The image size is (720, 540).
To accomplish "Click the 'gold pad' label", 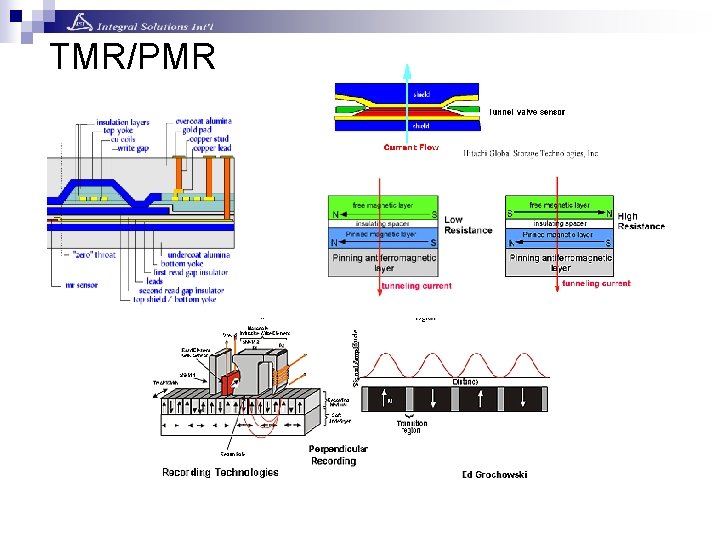I will pyautogui.click(x=197, y=130).
